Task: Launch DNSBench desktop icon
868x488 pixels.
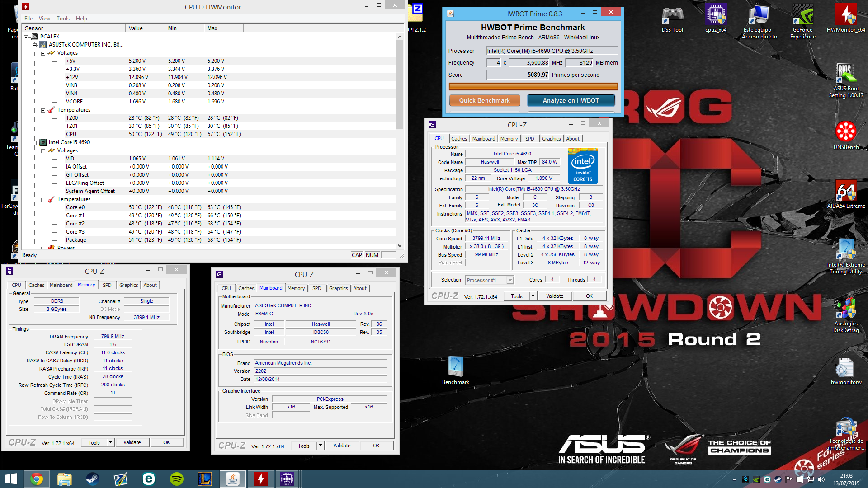Action: [846, 136]
